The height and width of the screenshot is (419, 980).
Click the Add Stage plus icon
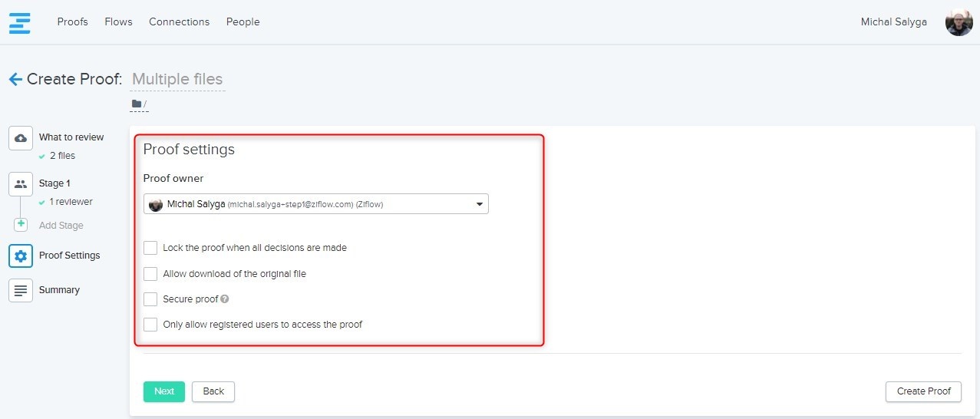point(21,225)
